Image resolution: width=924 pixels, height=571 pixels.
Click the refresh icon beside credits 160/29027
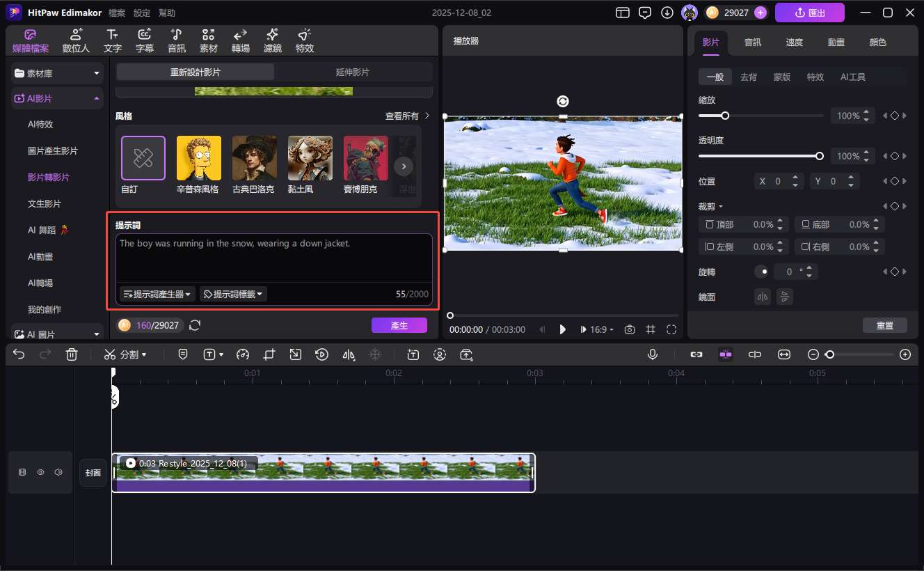click(x=195, y=325)
